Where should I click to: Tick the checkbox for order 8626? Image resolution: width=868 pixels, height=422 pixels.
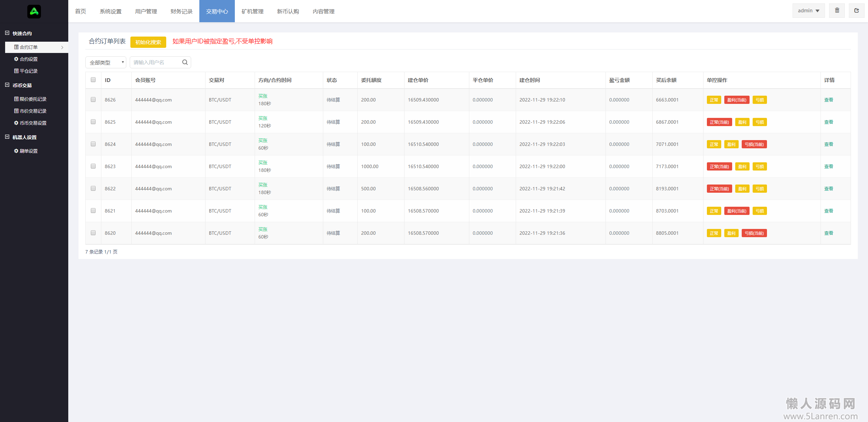(x=93, y=99)
